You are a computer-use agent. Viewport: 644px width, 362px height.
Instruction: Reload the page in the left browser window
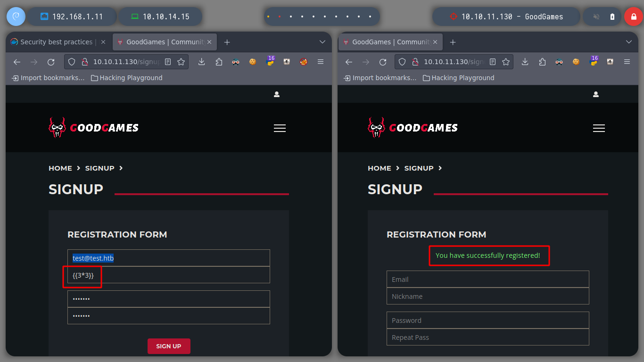(x=51, y=62)
